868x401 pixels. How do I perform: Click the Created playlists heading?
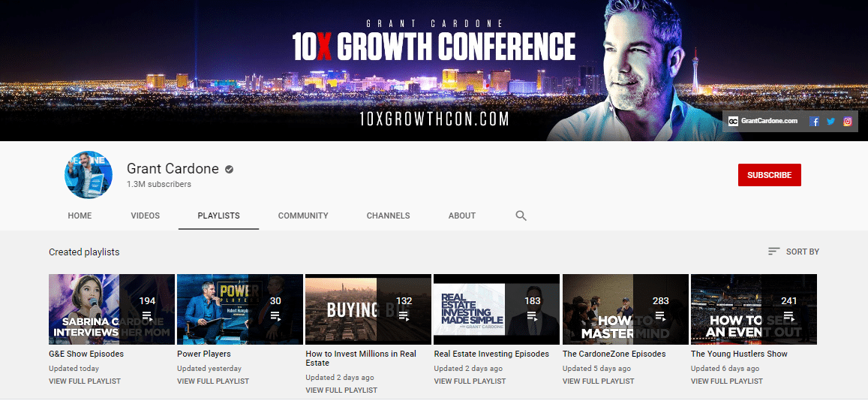[x=84, y=252]
